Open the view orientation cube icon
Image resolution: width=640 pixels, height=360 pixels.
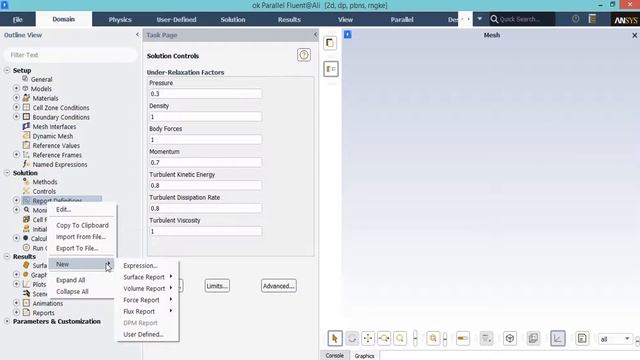[510, 338]
